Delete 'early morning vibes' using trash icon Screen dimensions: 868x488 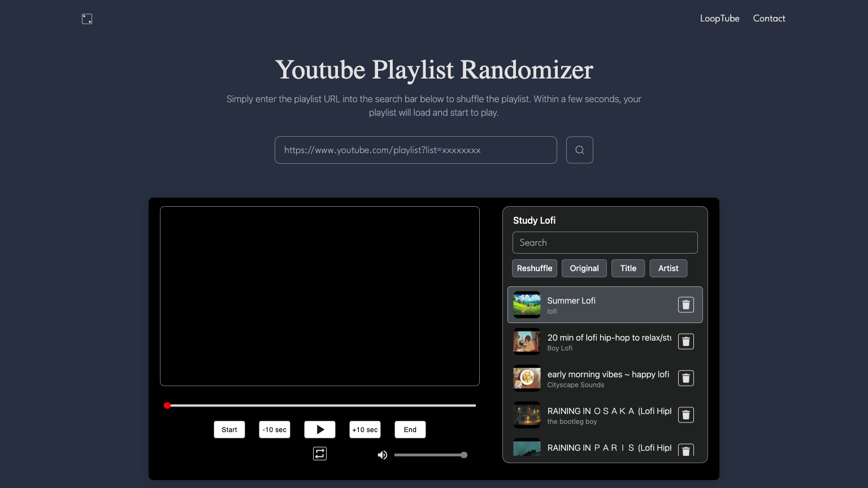(685, 378)
